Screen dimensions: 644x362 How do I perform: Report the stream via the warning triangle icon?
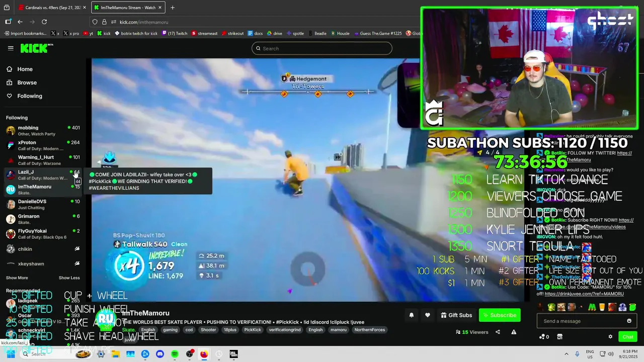[x=514, y=332]
